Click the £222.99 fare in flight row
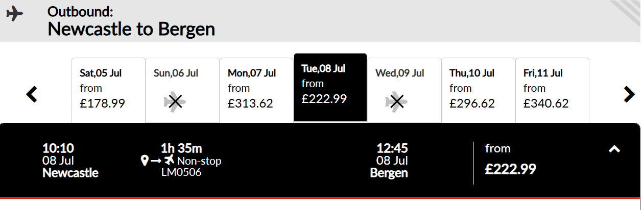 click(x=511, y=169)
